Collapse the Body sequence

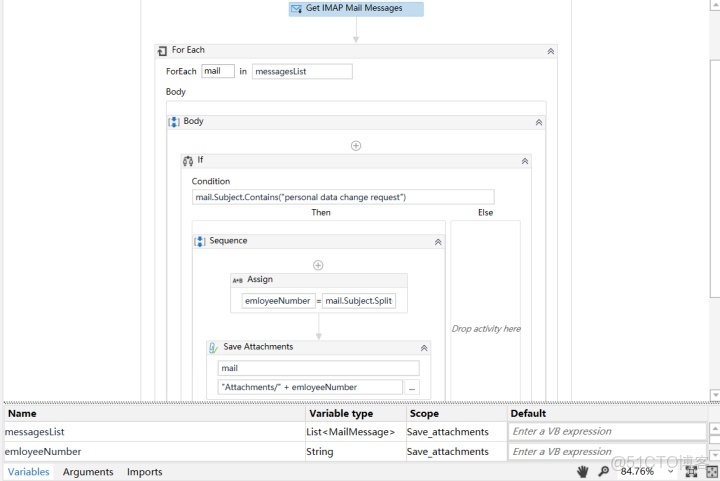(539, 122)
